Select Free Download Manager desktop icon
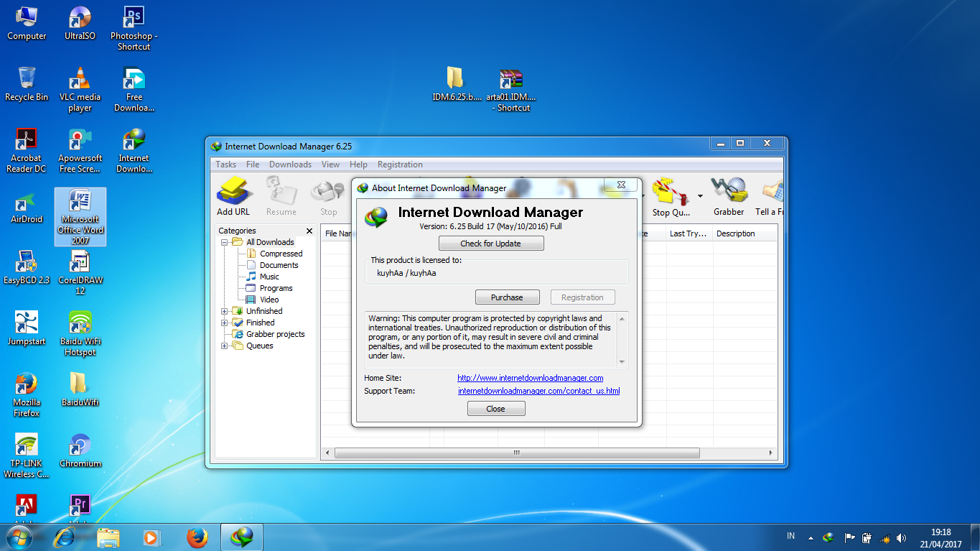The height and width of the screenshot is (551, 980). (x=134, y=89)
